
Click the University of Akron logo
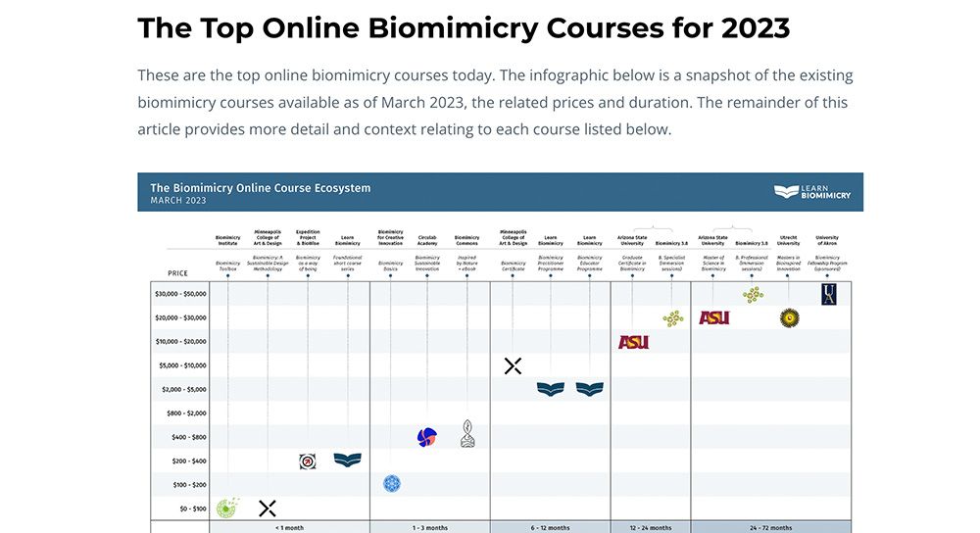[x=829, y=294]
